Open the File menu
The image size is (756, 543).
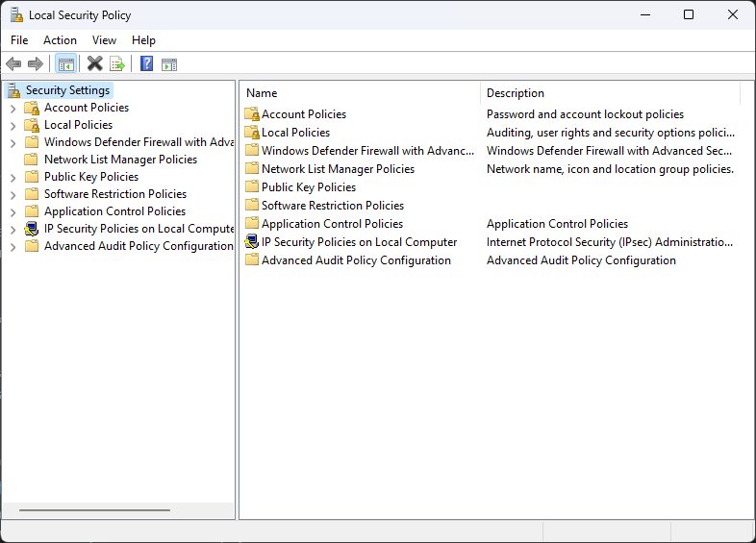19,40
